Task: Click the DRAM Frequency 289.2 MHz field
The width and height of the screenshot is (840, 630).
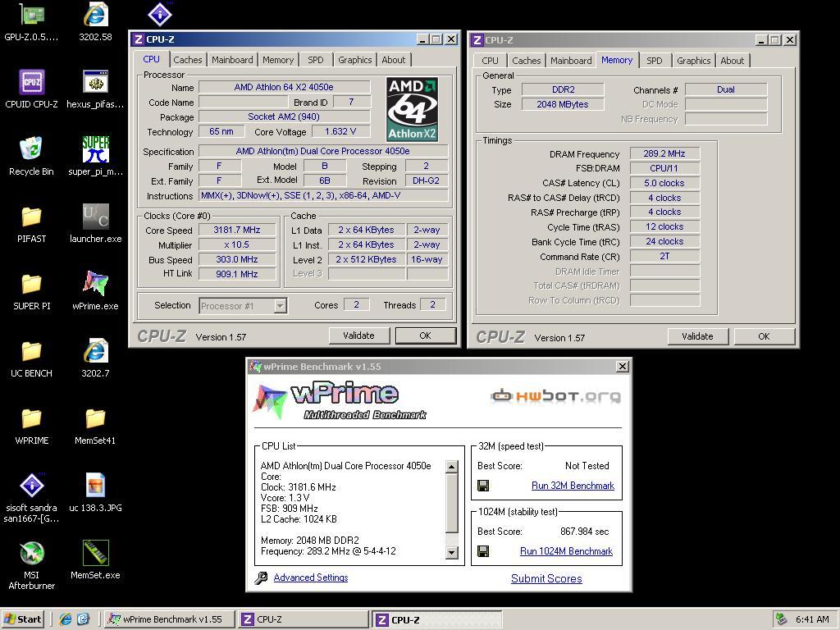Action: [x=664, y=153]
